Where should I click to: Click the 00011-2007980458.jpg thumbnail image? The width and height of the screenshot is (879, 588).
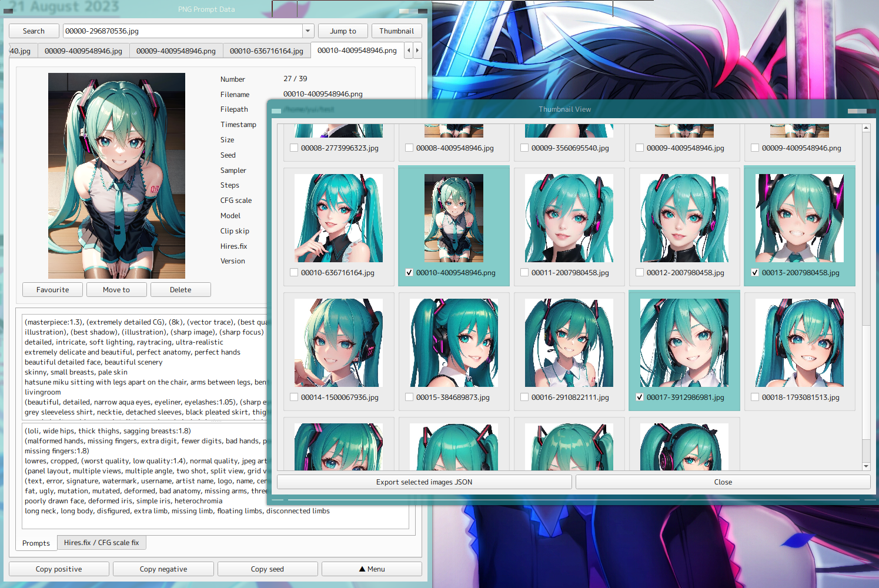pyautogui.click(x=569, y=218)
